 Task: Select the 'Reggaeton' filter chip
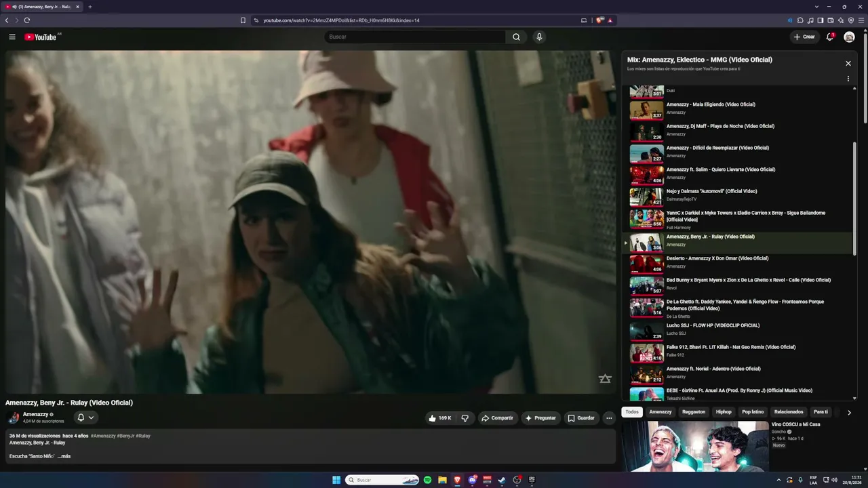(x=694, y=412)
